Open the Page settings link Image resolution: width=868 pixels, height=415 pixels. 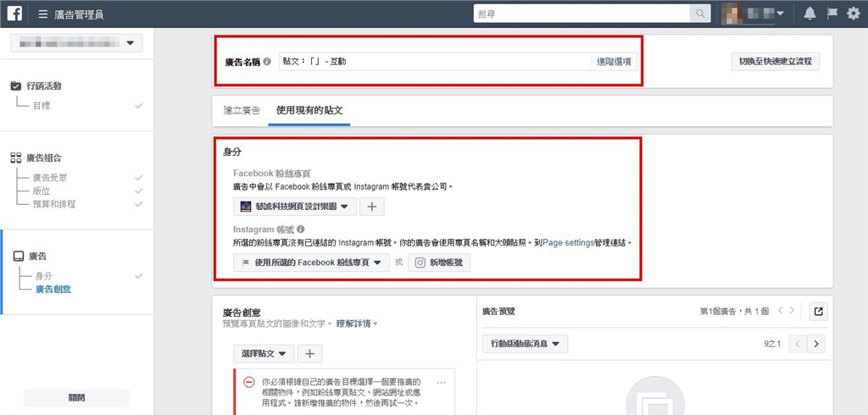click(x=567, y=242)
